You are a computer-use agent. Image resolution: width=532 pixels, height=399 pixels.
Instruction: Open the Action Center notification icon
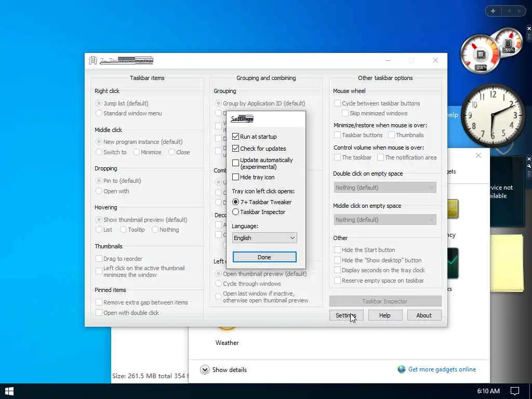point(515,391)
